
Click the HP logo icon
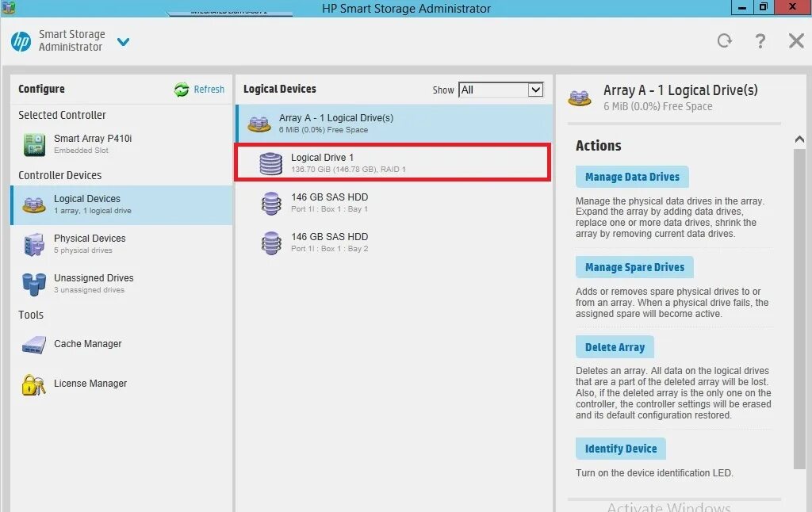pyautogui.click(x=21, y=41)
